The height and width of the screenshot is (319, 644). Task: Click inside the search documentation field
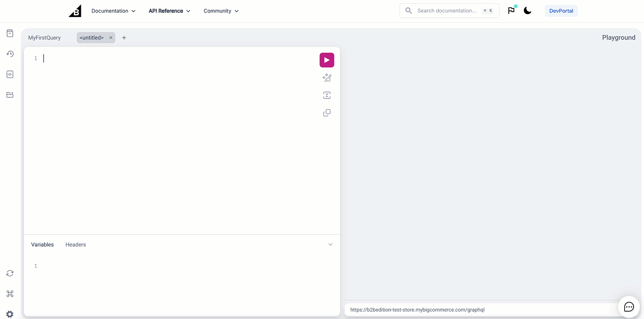coord(449,10)
